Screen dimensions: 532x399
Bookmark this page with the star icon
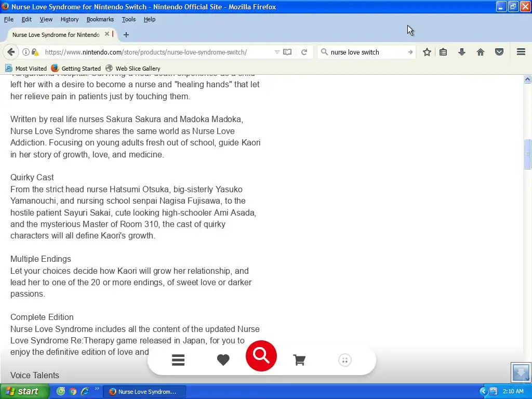click(x=427, y=52)
